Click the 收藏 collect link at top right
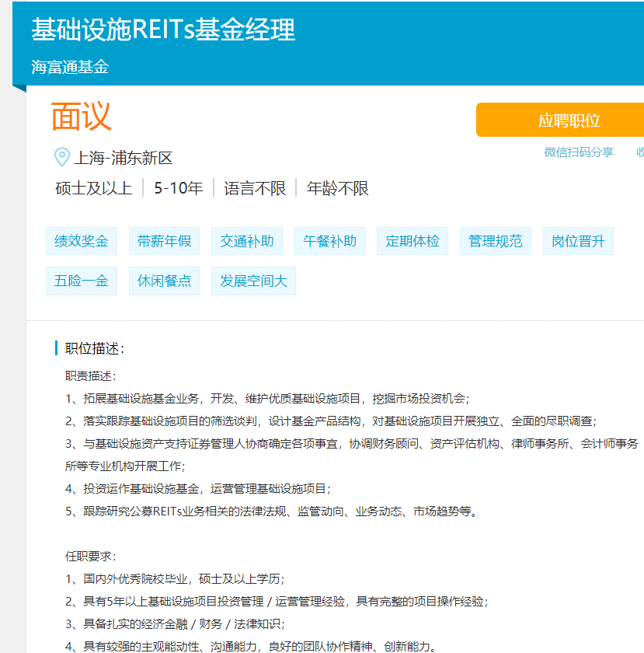The image size is (644, 653). pyautogui.click(x=639, y=153)
